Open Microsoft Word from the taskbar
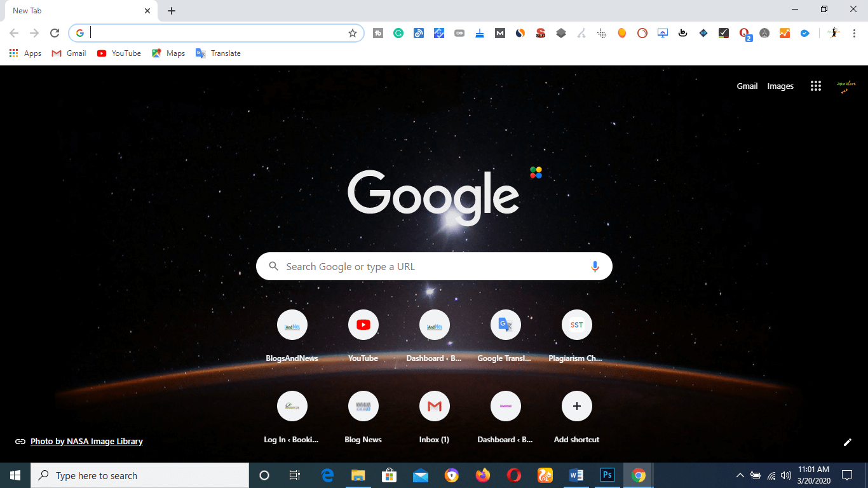This screenshot has height=488, width=868. [x=576, y=475]
